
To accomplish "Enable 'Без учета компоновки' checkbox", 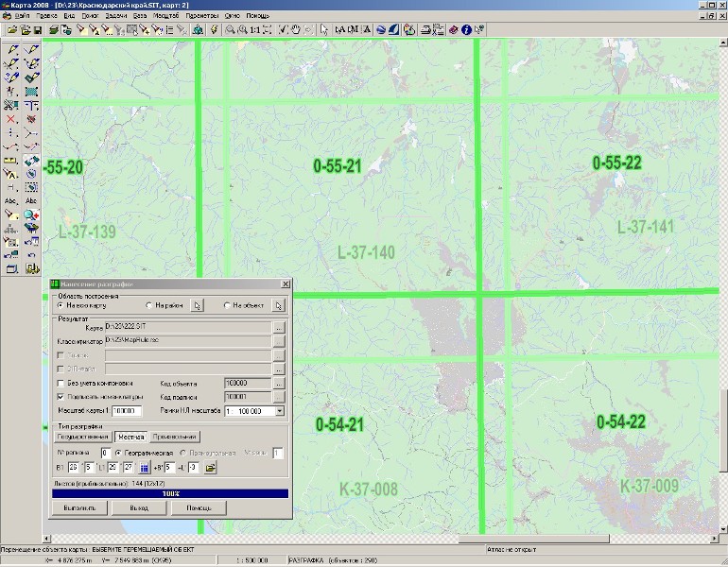I will click(61, 383).
